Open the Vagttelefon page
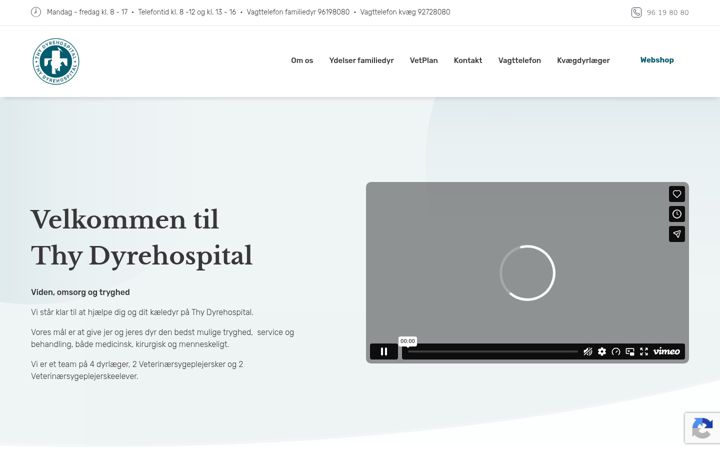The image size is (720, 450). coord(519,61)
